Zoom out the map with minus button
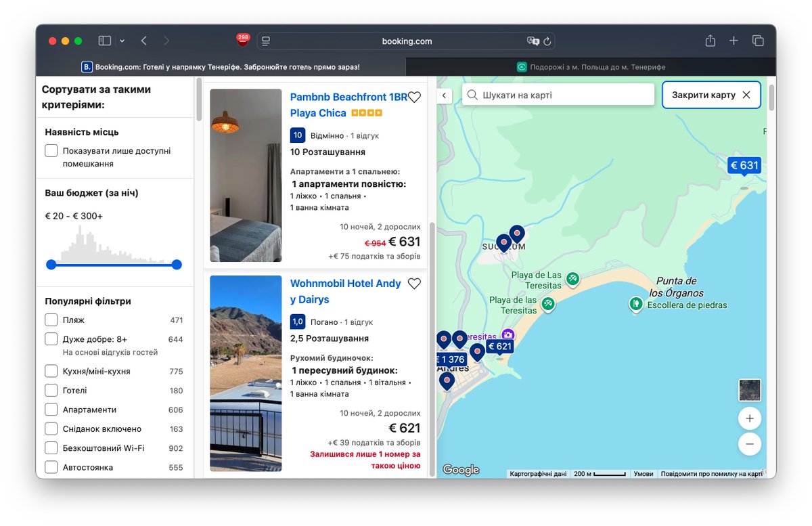The width and height of the screenshot is (812, 526). click(749, 445)
